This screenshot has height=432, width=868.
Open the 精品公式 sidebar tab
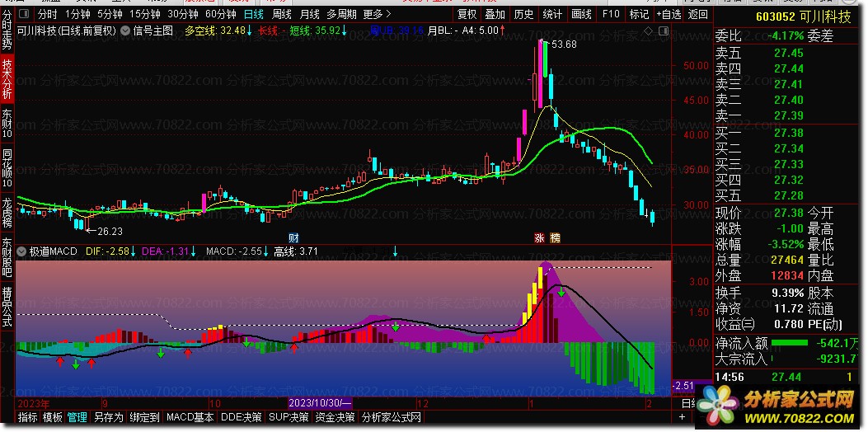pos(7,307)
